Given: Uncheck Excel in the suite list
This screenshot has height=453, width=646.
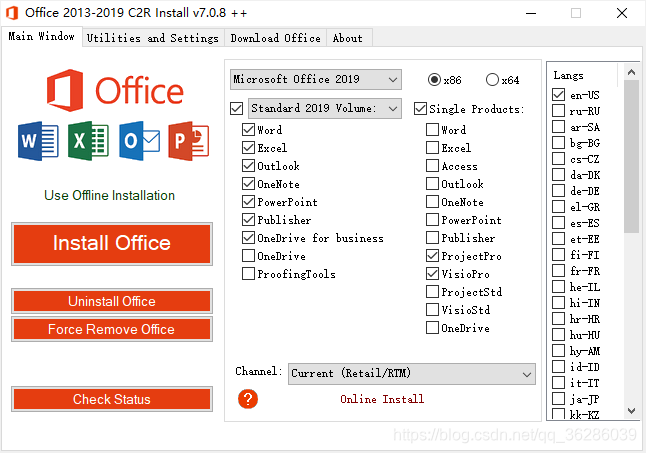Looking at the screenshot, I should 248,147.
